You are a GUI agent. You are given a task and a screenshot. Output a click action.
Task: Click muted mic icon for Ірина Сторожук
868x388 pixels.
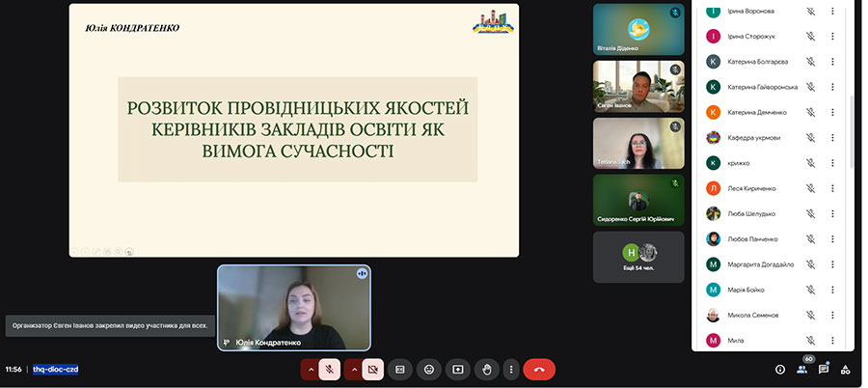pos(810,36)
